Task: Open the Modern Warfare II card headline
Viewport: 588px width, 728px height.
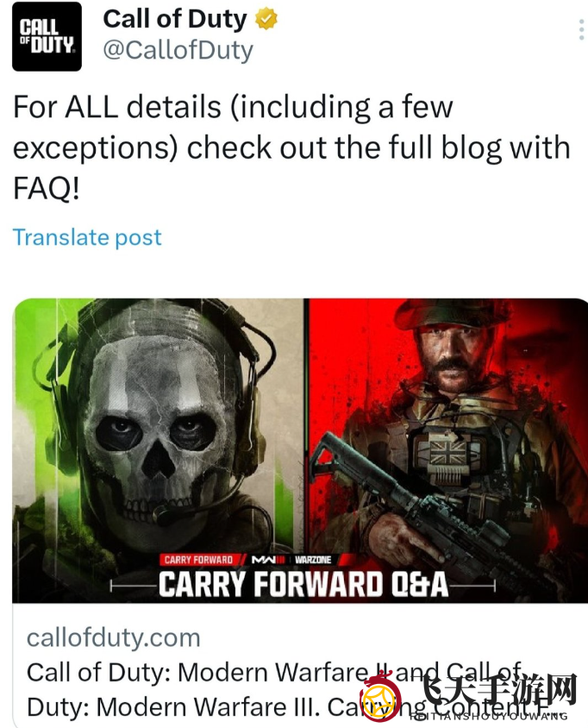Action: (x=274, y=672)
